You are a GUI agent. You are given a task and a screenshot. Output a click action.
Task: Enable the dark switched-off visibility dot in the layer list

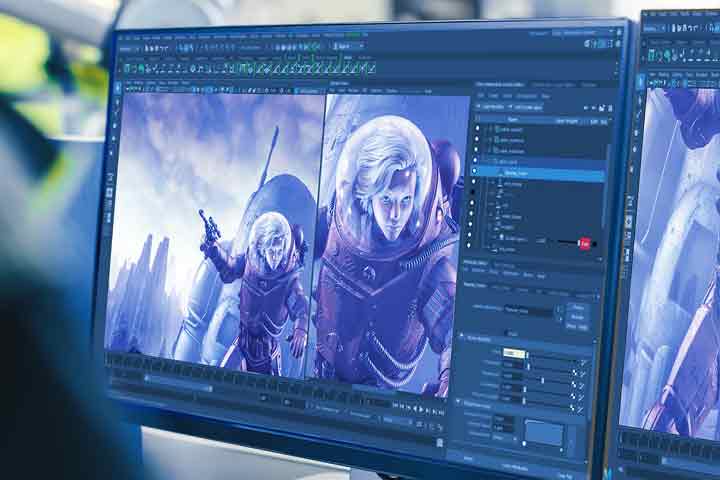tap(472, 192)
